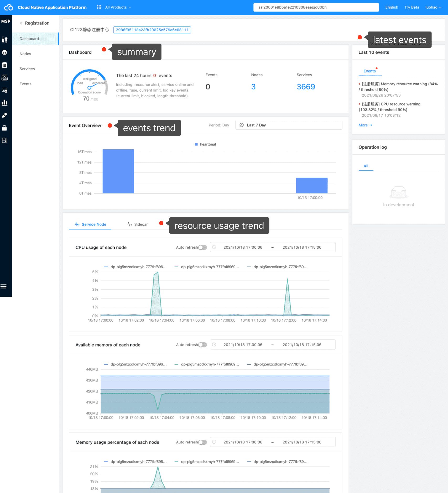The image size is (448, 493).
Task: Toggle first legend series in the CPU usage chart
Action: coord(136,267)
